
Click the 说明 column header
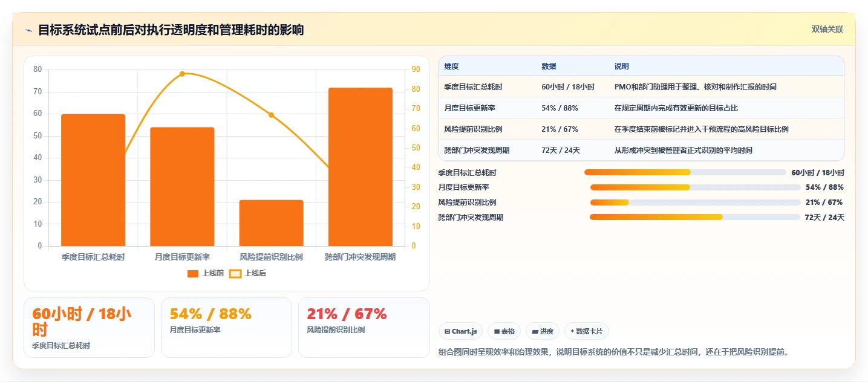coord(621,66)
